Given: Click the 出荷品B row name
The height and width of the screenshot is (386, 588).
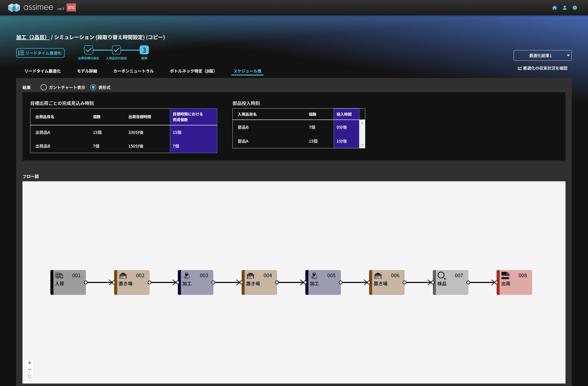Looking at the screenshot, I should pos(43,146).
